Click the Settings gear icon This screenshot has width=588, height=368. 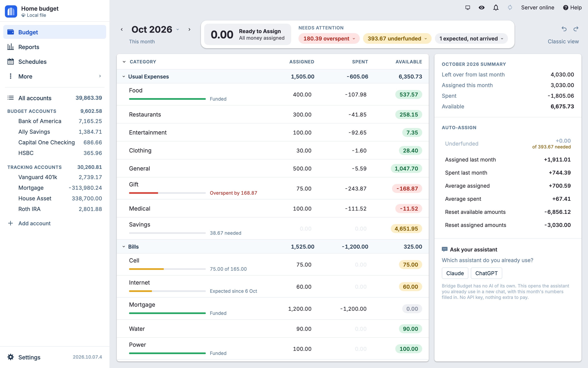click(x=10, y=357)
